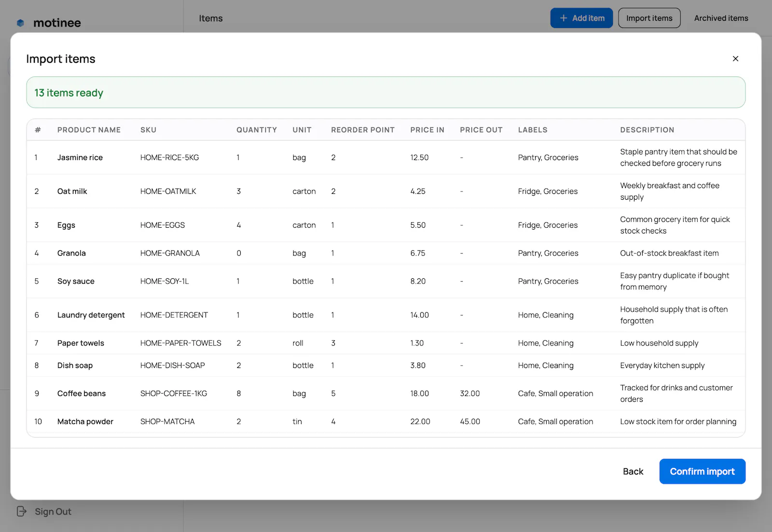
Task: Click Fridge, Groceries label for Eggs
Action: pos(548,225)
